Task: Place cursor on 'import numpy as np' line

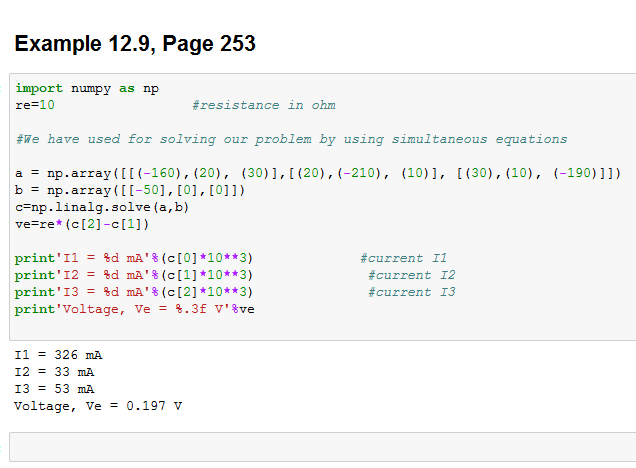Action: [x=87, y=88]
